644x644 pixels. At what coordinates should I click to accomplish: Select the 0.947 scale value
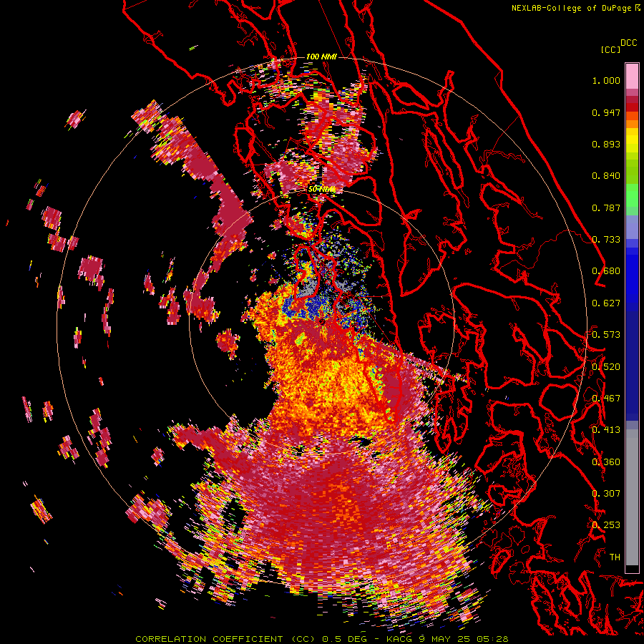606,112
